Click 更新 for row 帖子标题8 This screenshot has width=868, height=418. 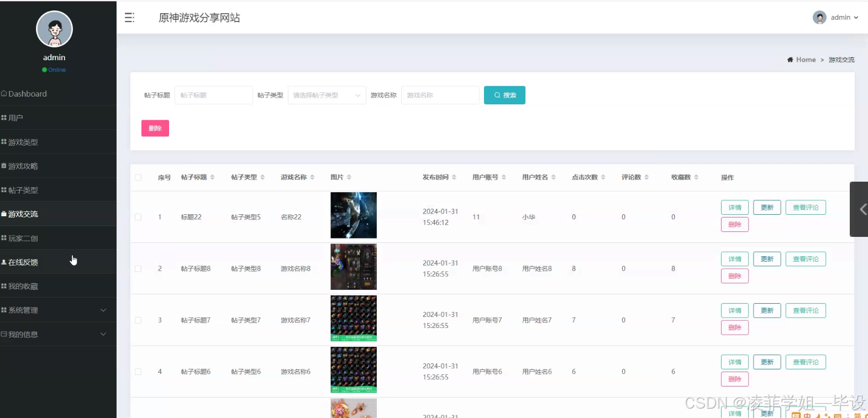coord(767,259)
